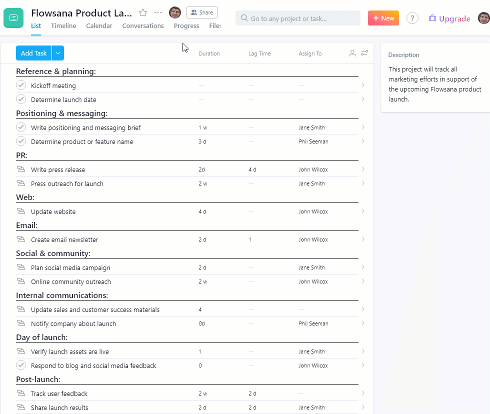Image resolution: width=490 pixels, height=414 pixels.
Task: Click the Assign To column header
Action: [x=310, y=53]
